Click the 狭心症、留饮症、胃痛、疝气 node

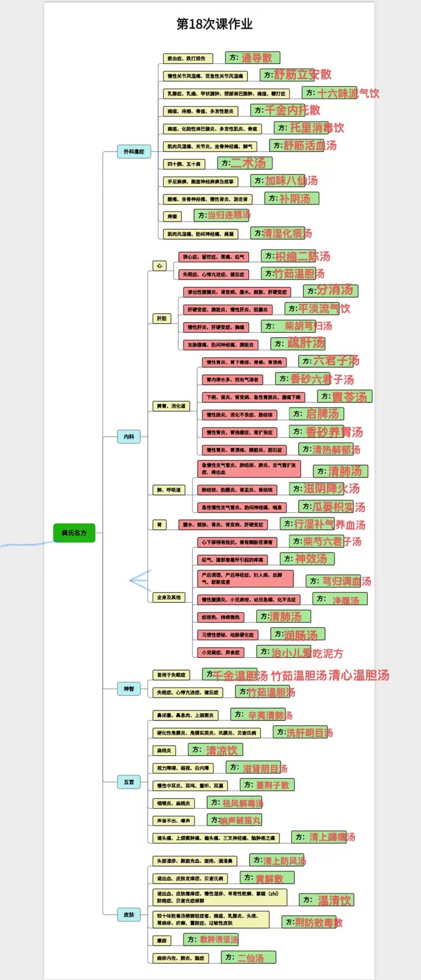coord(214,257)
